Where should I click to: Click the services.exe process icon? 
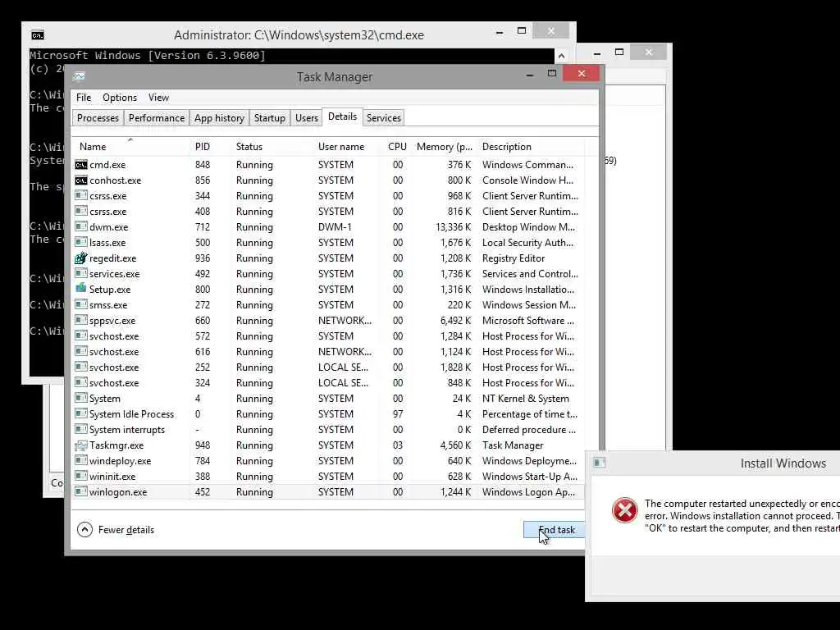(x=81, y=273)
